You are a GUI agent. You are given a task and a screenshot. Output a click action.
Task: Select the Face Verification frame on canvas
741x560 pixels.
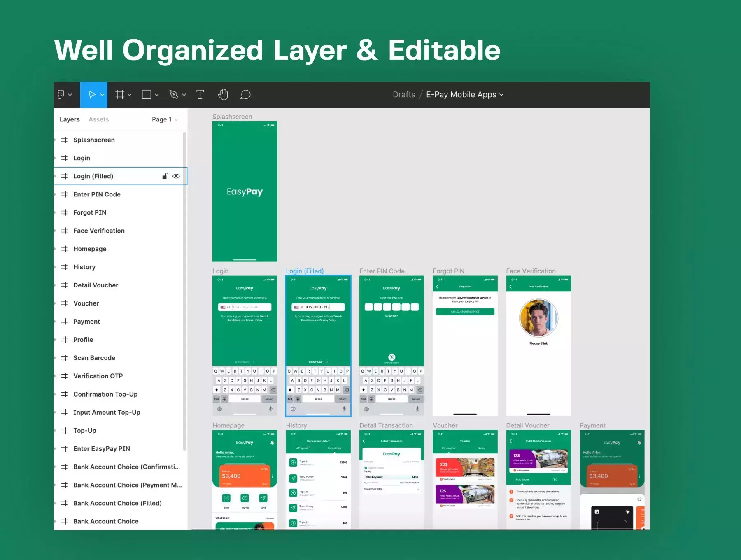[538, 346]
